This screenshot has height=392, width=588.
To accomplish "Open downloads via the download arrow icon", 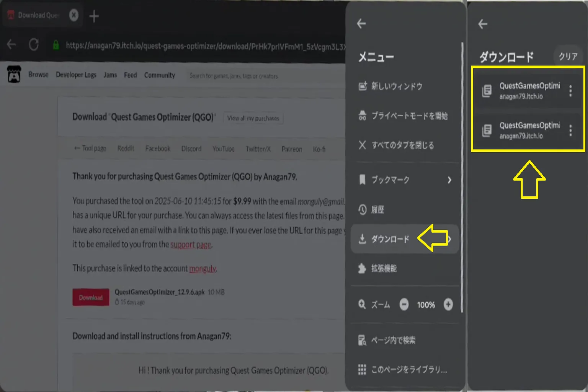I will tap(361, 239).
